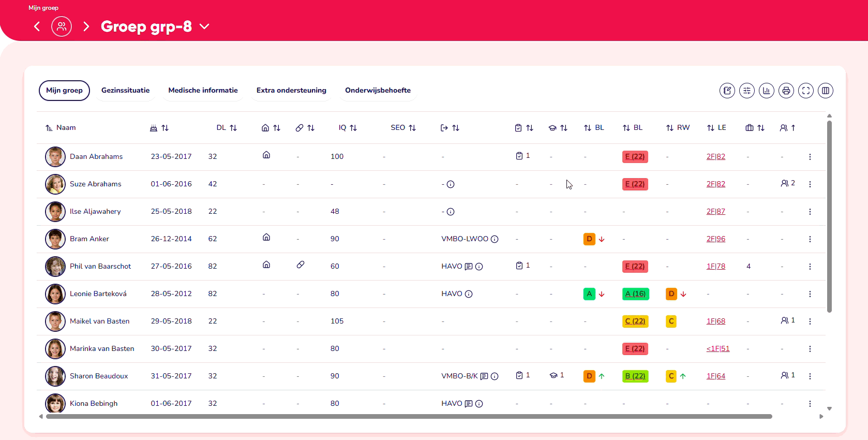Go to next group with right chevron
The image size is (868, 440).
86,26
